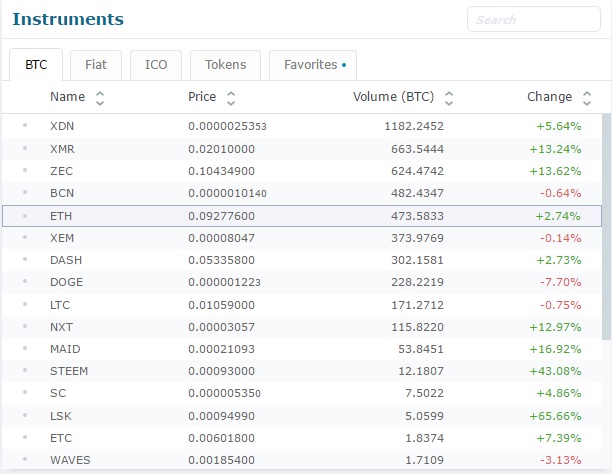Select the LTC instrument name
Image resolution: width=612 pixels, height=474 pixels.
click(60, 305)
